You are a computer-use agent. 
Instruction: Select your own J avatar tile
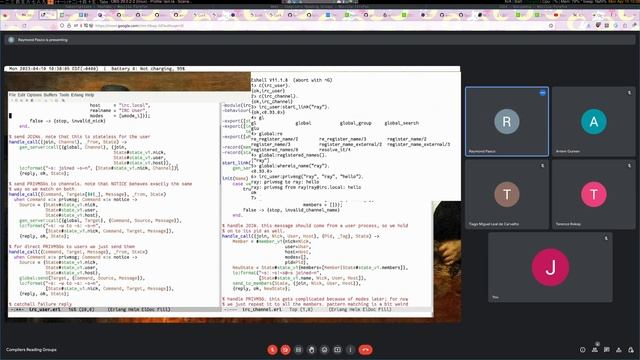click(x=550, y=267)
